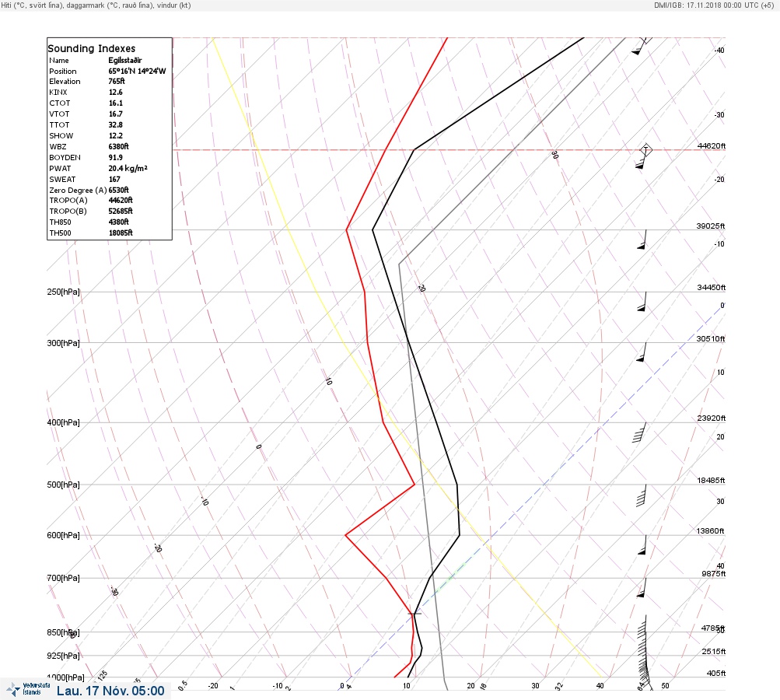The image size is (780, 700).
Task: Click the wind barb at 34450ft level
Action: click(x=642, y=302)
